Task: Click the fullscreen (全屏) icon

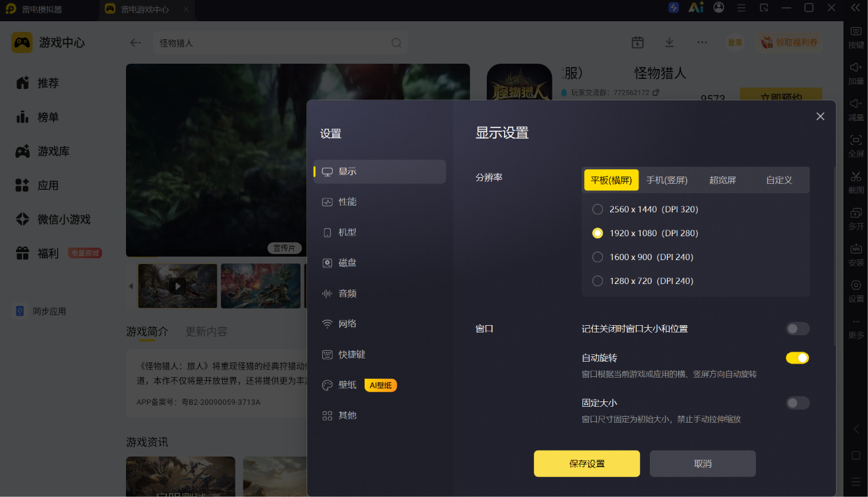Action: (x=856, y=140)
